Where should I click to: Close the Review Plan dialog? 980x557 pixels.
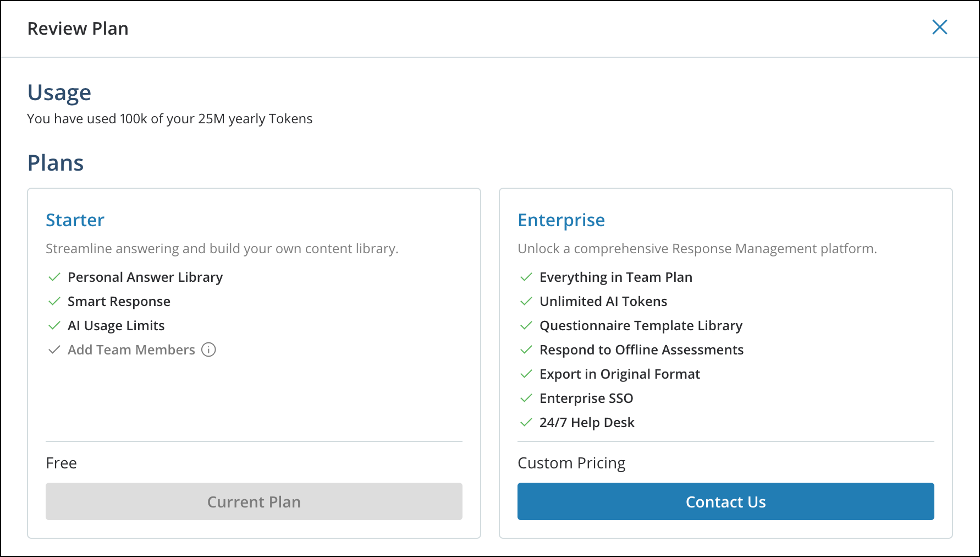940,27
